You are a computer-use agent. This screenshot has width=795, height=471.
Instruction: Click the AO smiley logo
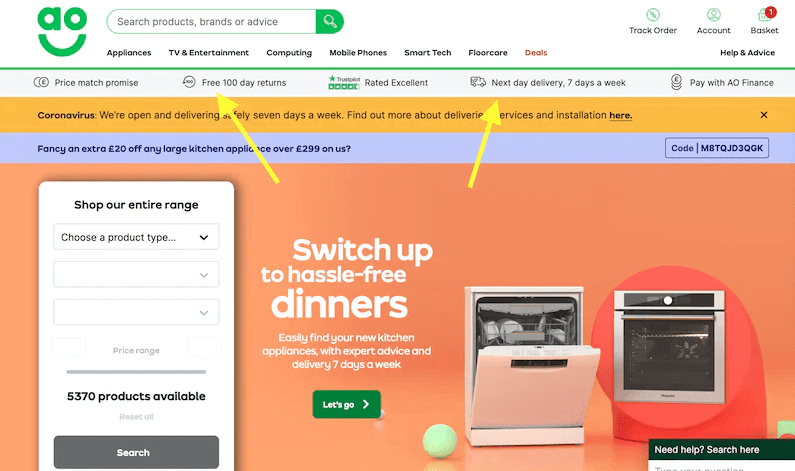(62, 31)
